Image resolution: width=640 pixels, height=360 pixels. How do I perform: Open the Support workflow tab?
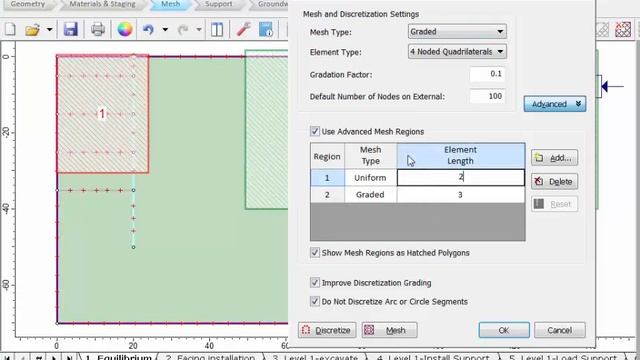219,4
